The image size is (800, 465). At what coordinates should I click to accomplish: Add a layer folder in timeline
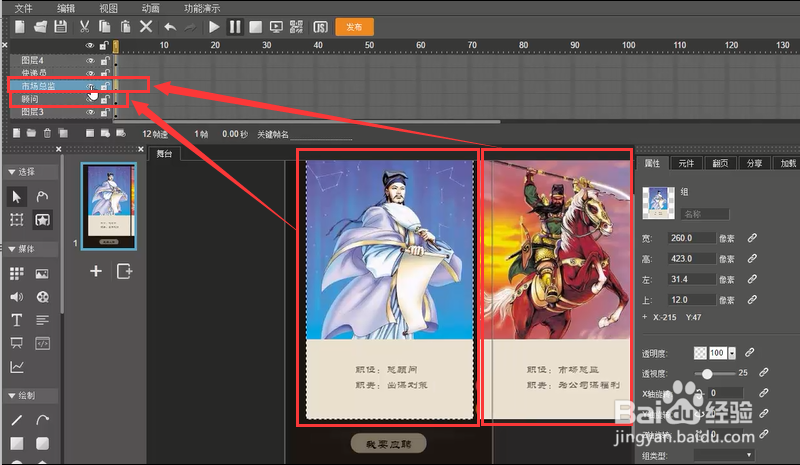[31, 133]
